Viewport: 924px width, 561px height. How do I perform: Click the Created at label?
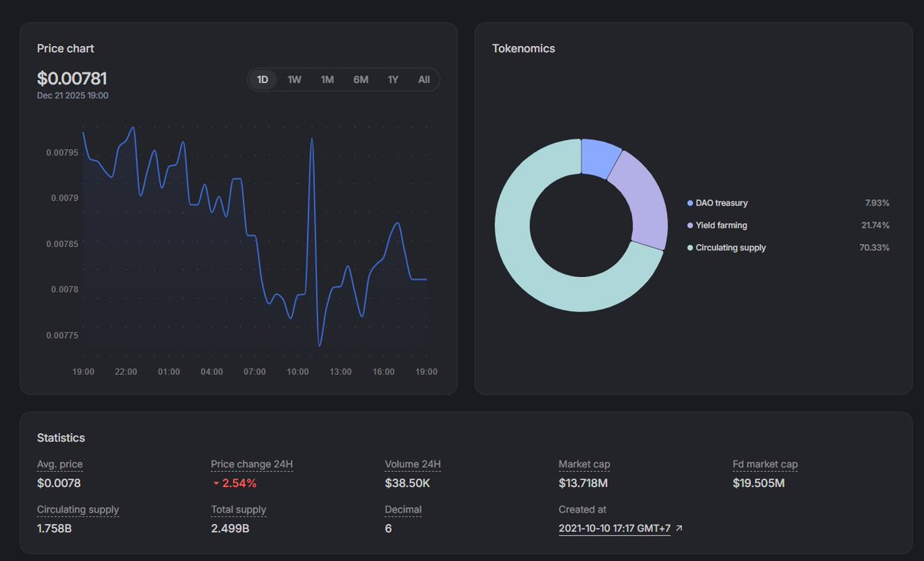click(582, 509)
